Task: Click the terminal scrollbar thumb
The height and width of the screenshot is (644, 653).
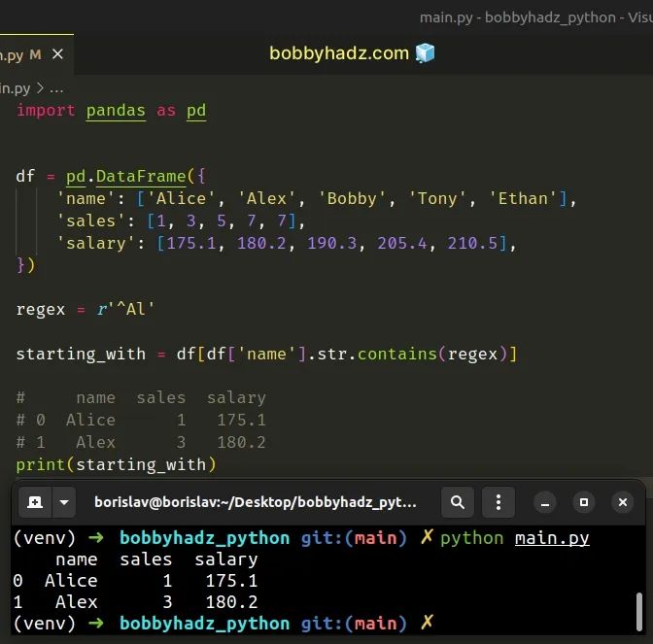Action: [x=639, y=612]
